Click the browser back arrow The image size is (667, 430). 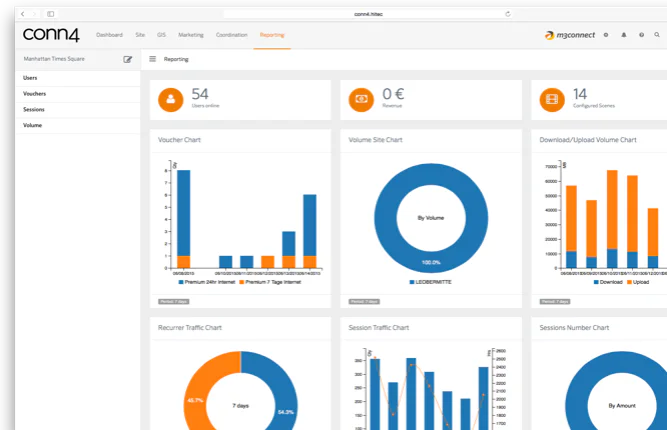click(x=23, y=14)
